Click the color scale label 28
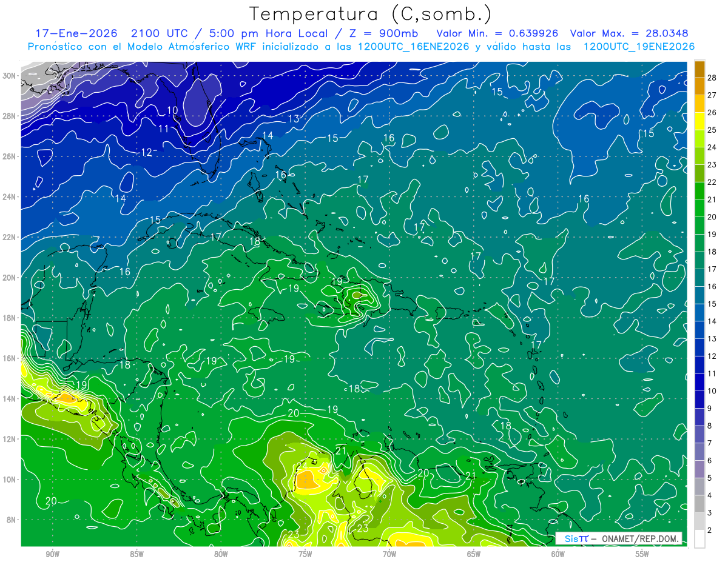The height and width of the screenshot is (562, 728). (x=712, y=78)
